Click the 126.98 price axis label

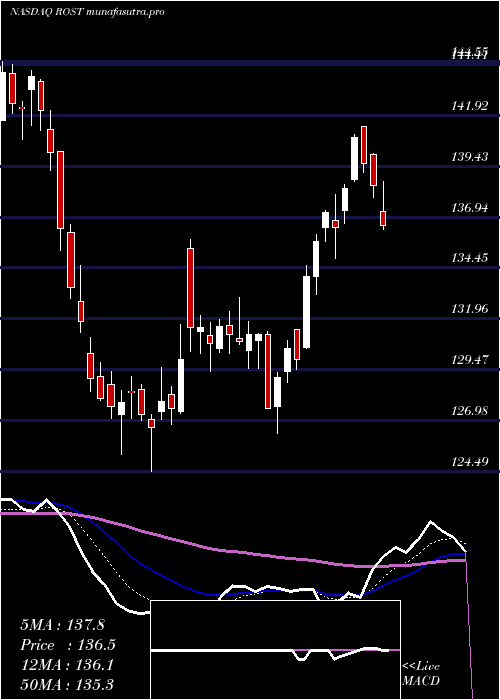[x=469, y=411]
